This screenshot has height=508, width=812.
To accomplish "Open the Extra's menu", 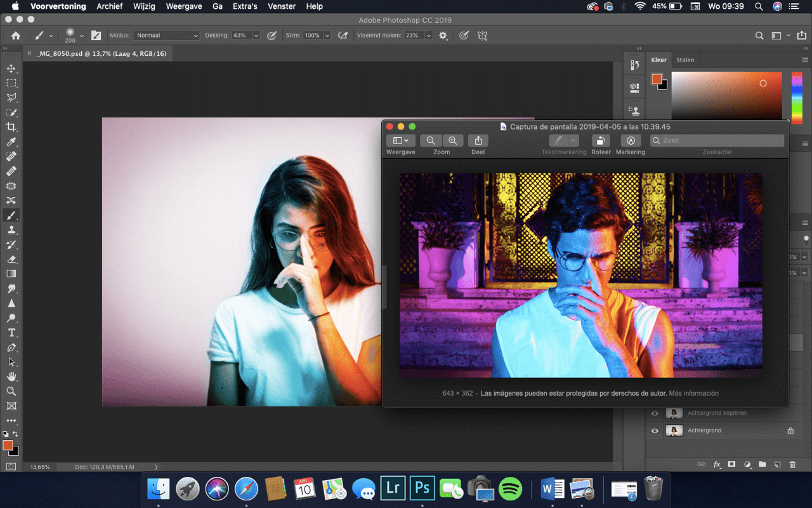I will pos(245,6).
